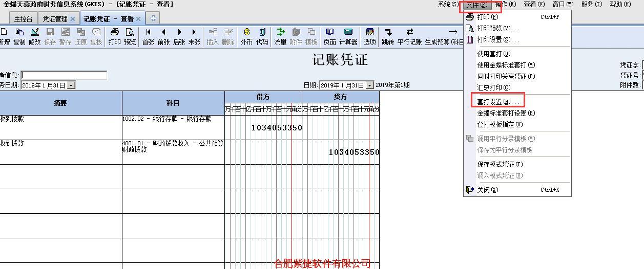Select 保存模式凭证 menu entry

500,164
